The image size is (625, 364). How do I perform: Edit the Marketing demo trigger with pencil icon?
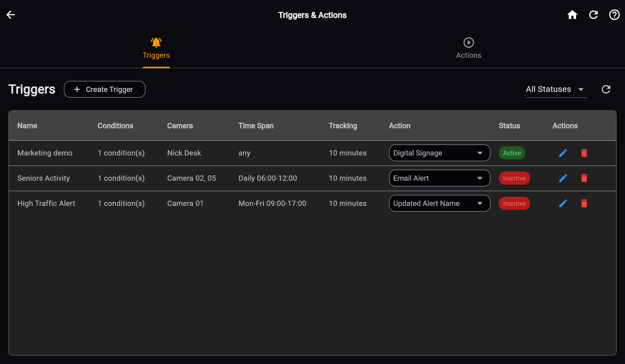563,153
